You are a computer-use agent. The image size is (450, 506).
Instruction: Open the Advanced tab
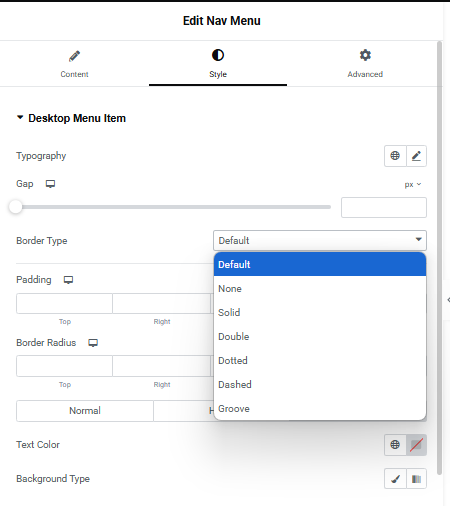coord(365,64)
